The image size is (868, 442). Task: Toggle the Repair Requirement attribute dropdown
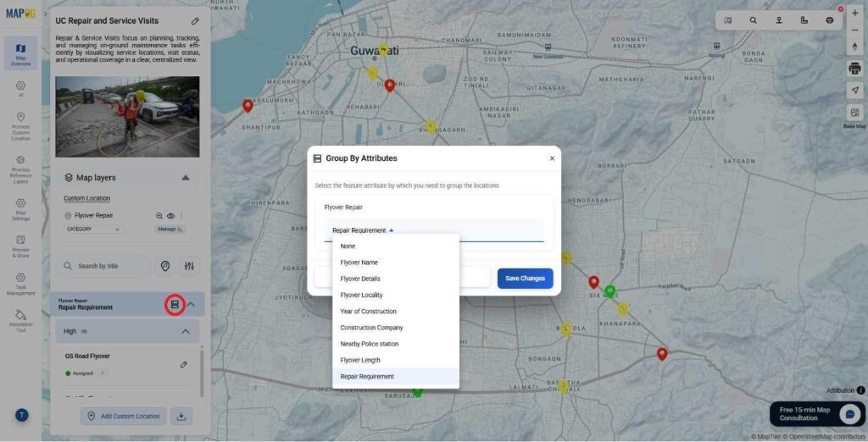[x=433, y=230]
